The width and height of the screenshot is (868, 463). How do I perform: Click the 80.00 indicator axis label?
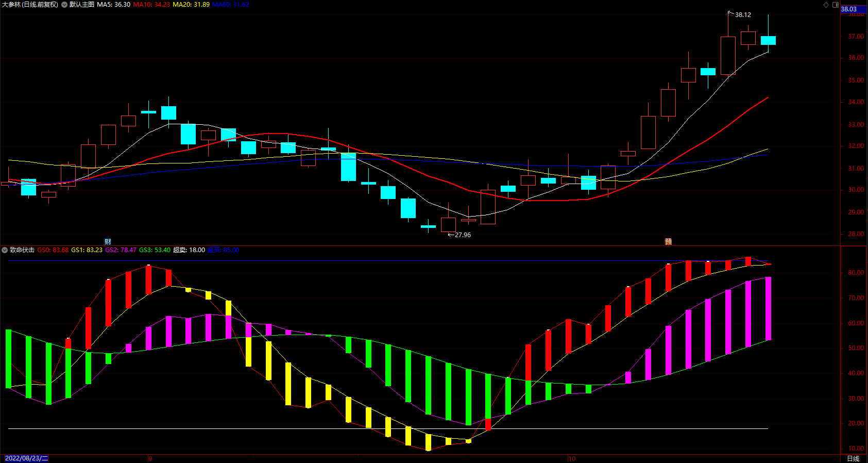(856, 273)
